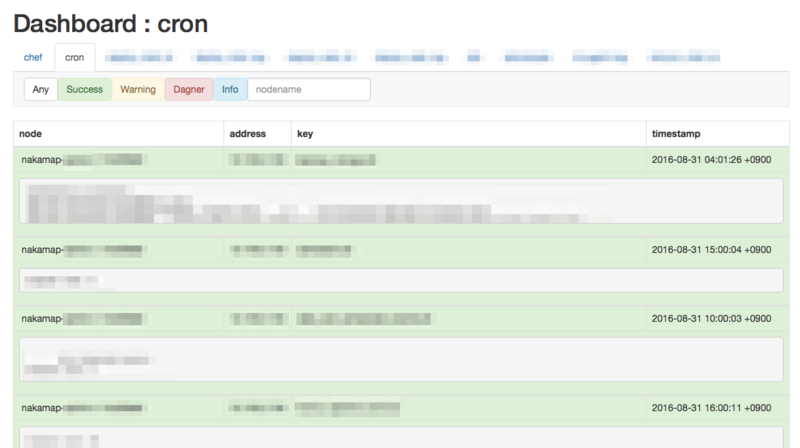The height and width of the screenshot is (448, 800).
Task: Filter by Dagner status
Action: (189, 89)
